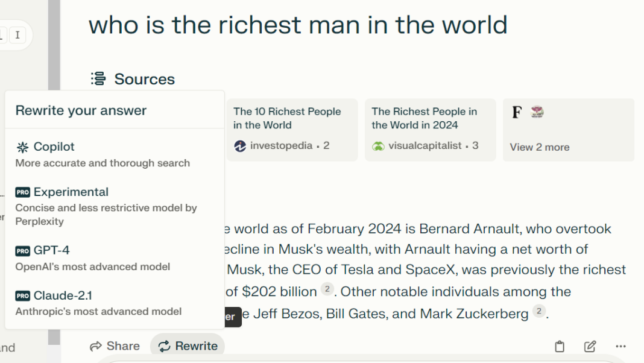The image size is (644, 363).
Task: Click the Forbes F icon on the sources card
Action: pyautogui.click(x=516, y=112)
